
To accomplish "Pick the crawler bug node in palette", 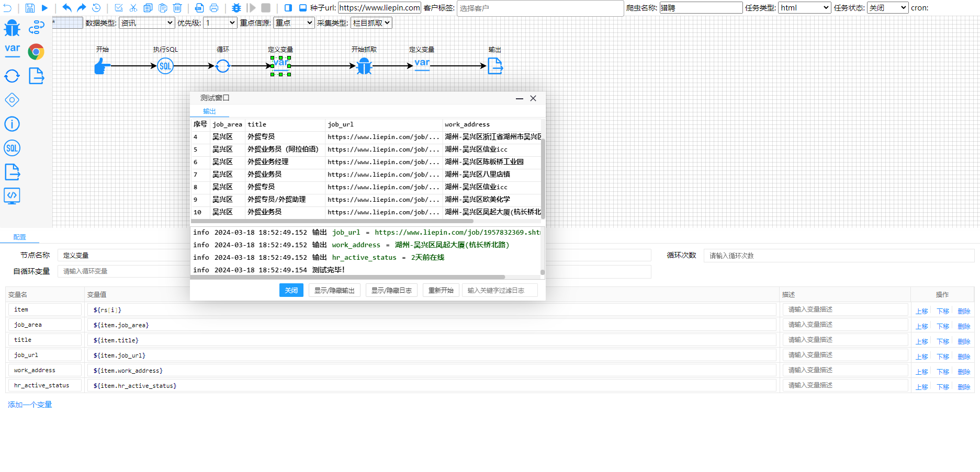I will tap(12, 28).
